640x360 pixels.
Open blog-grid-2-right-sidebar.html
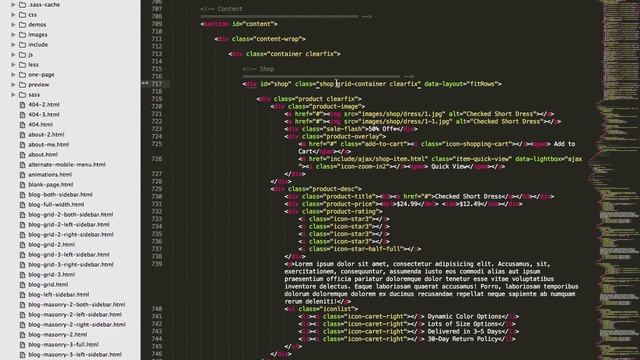71,234
